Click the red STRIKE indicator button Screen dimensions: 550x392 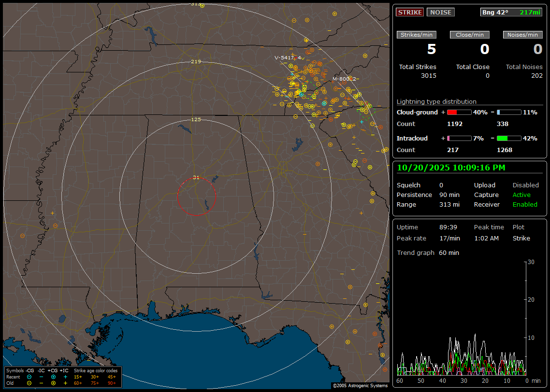409,12
